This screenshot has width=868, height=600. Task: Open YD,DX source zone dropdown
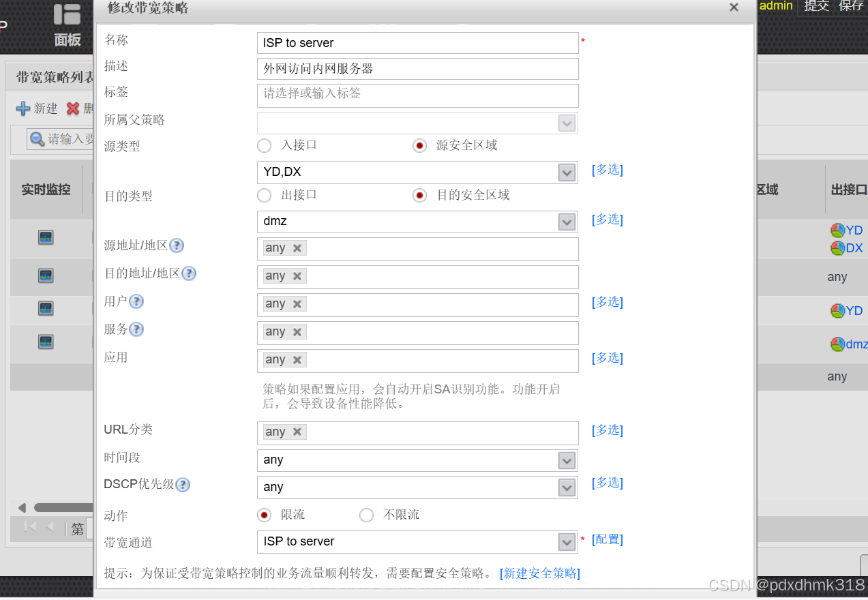coord(567,172)
